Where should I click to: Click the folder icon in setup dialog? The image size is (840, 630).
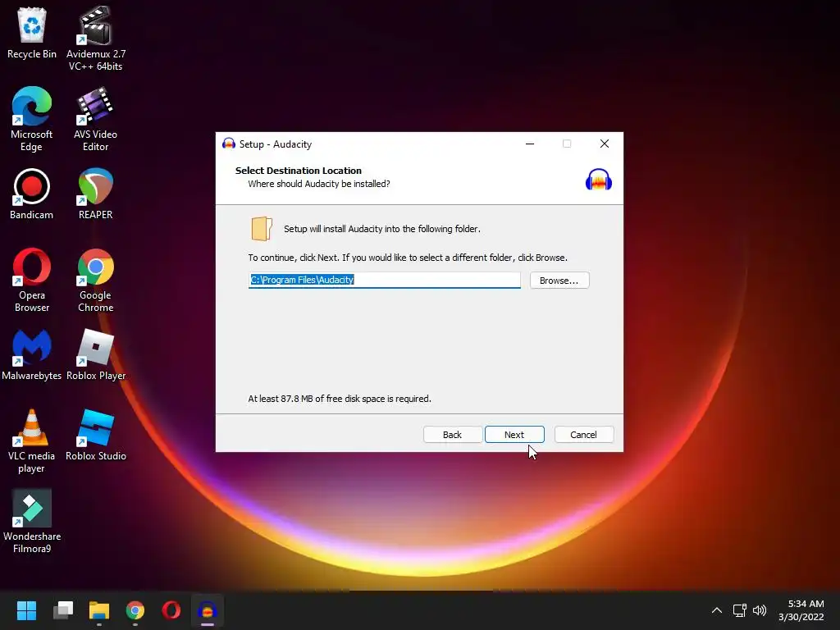coord(262,229)
